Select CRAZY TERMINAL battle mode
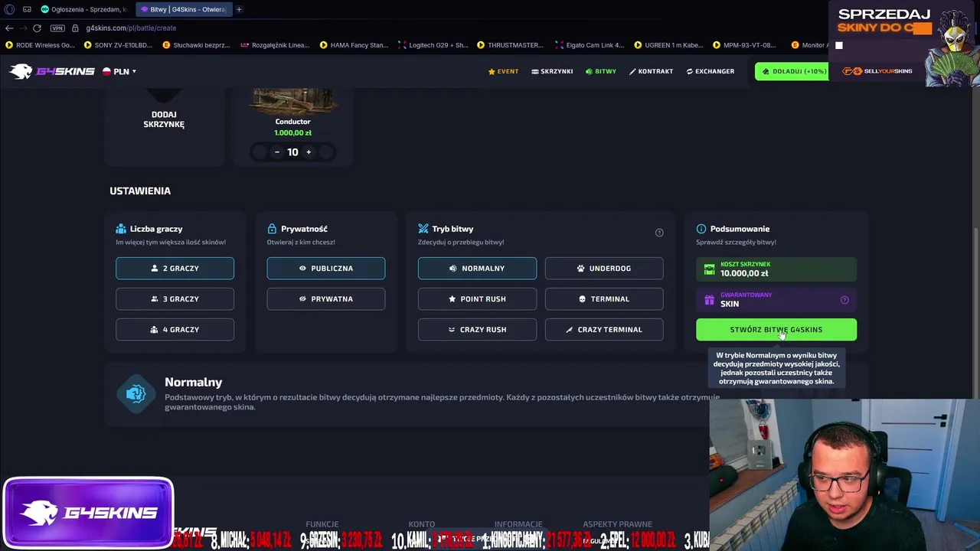Image resolution: width=980 pixels, height=551 pixels. [x=604, y=330]
